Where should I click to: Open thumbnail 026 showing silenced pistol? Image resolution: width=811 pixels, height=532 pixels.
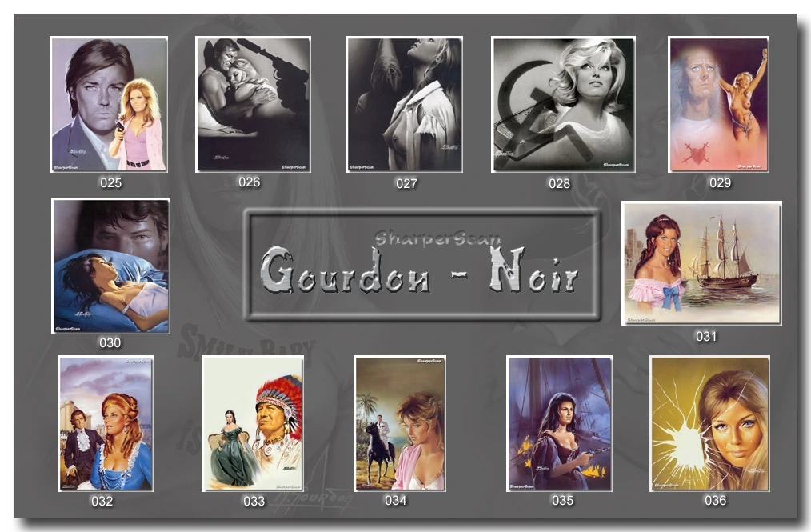coord(253,104)
